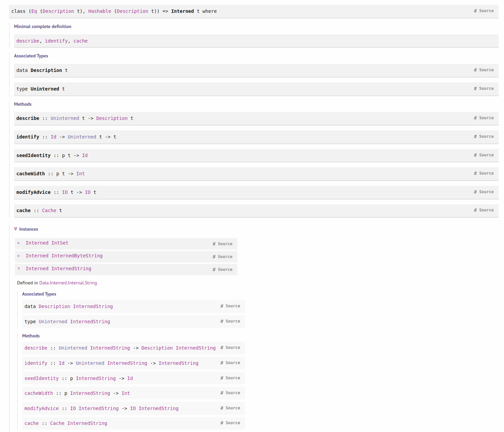Open Source link for seedIdentity method

(486, 155)
